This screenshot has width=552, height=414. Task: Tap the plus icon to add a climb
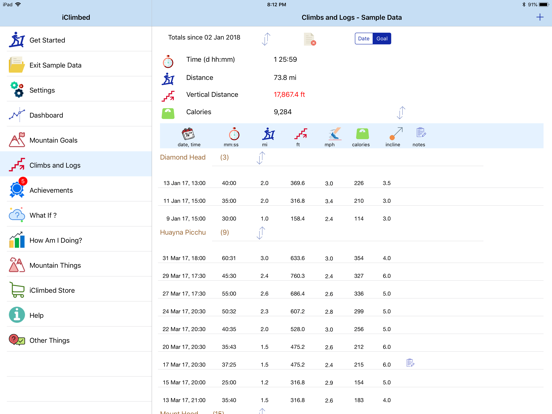pyautogui.click(x=540, y=17)
